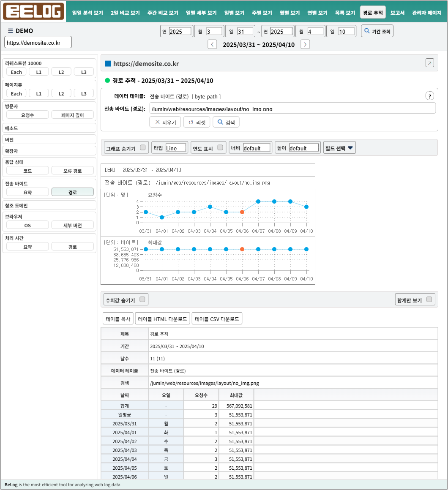Screen dimensions: 448x490
Task: Click the start month input 3
Action: pyautogui.click(x=214, y=31)
